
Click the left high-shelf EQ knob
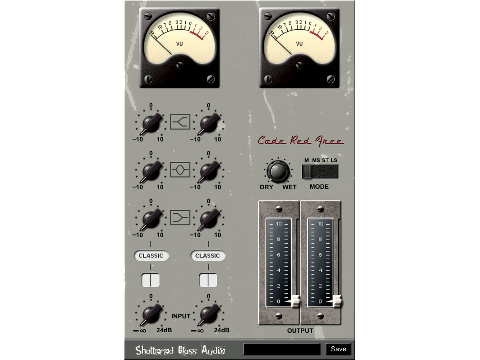(151, 123)
